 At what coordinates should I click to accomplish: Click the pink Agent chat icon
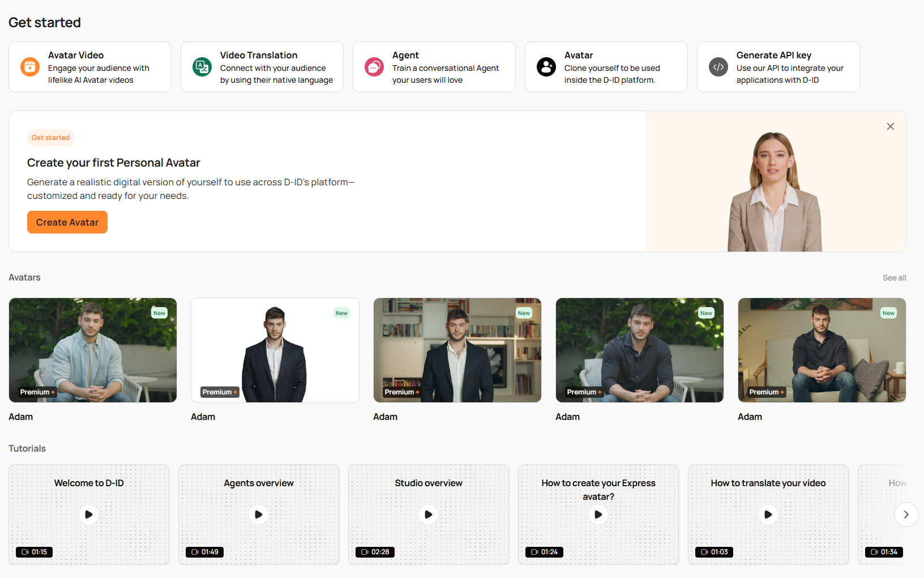[374, 67]
